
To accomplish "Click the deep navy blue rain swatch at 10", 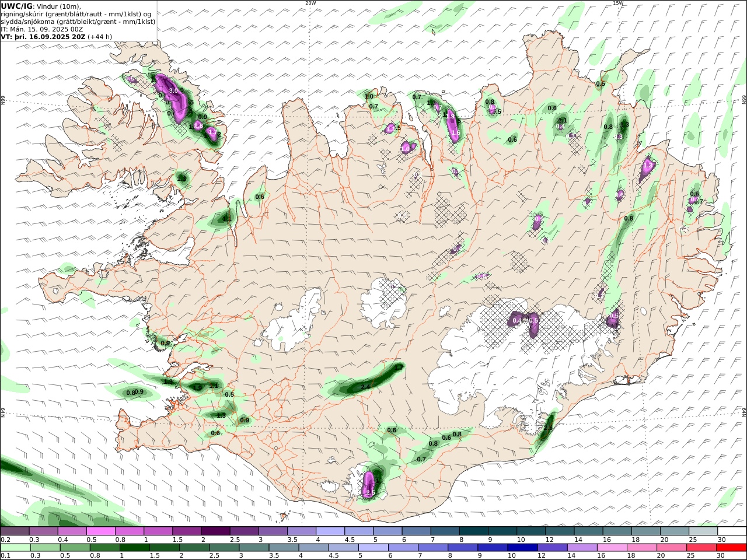I will (x=522, y=548).
